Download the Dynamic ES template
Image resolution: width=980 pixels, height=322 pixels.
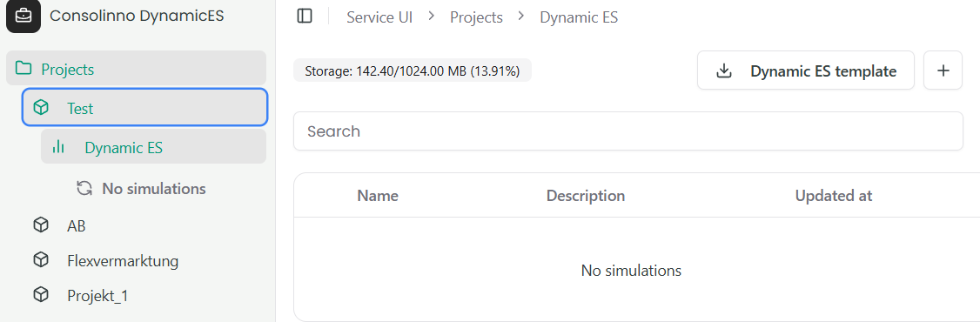(806, 70)
